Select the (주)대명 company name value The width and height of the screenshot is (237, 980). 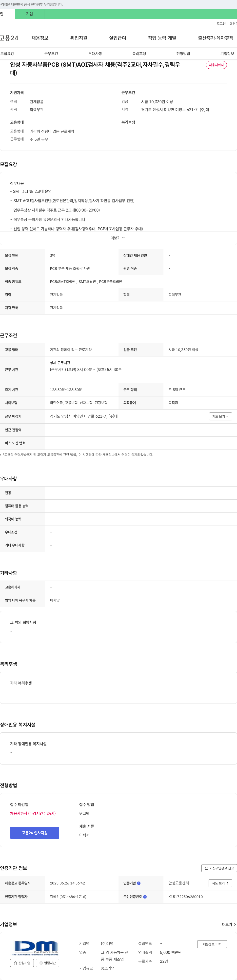[x=107, y=943]
